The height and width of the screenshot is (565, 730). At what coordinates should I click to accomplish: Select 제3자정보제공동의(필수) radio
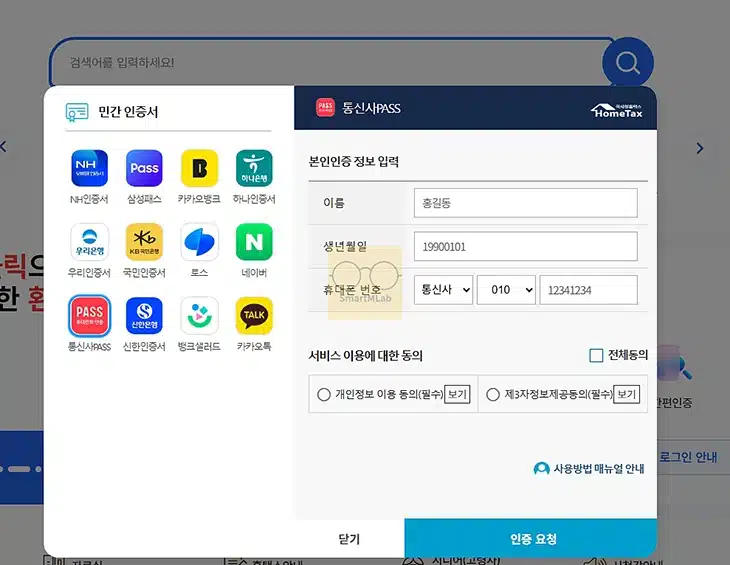(x=493, y=395)
